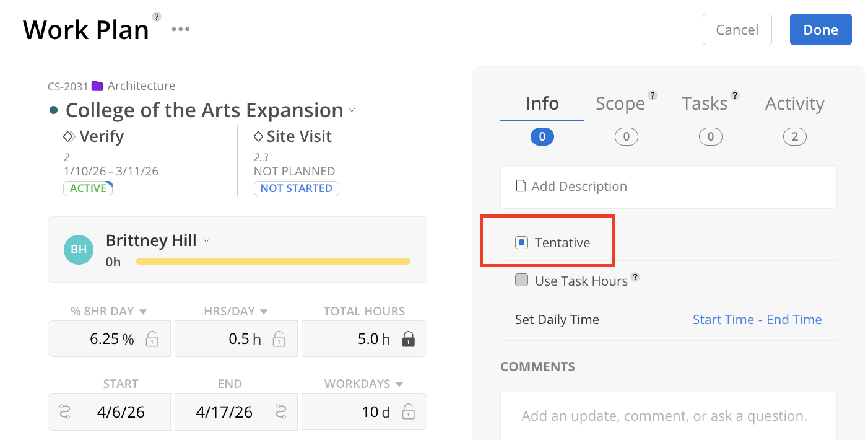Screen dimensions: 868x440
Task: Uncheck the Tentative checkbox
Action: click(x=521, y=243)
